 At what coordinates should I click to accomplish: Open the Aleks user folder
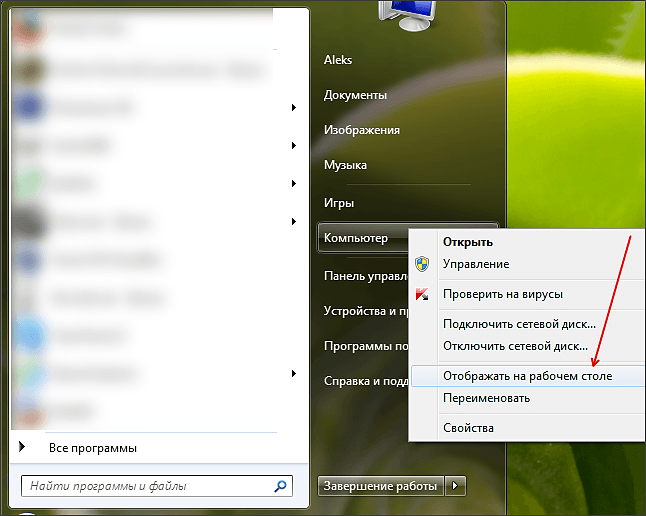click(338, 60)
